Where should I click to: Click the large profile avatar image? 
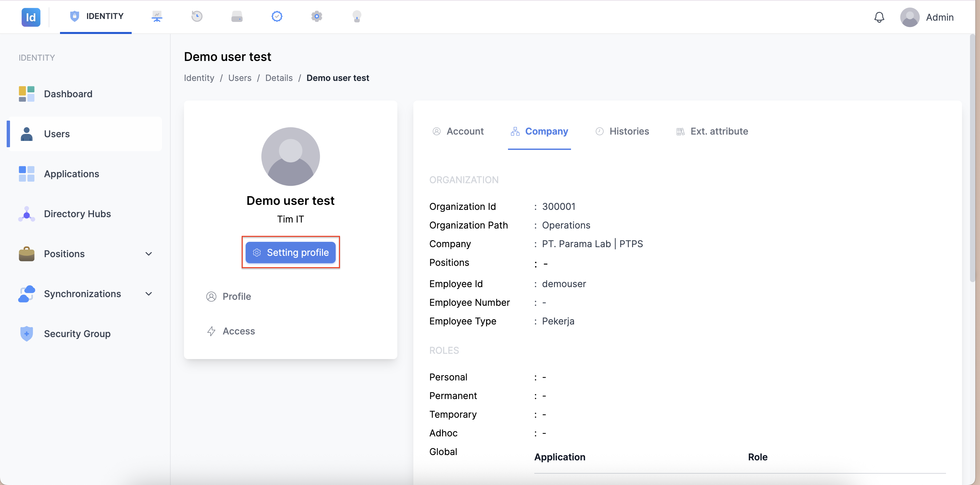coord(291,156)
